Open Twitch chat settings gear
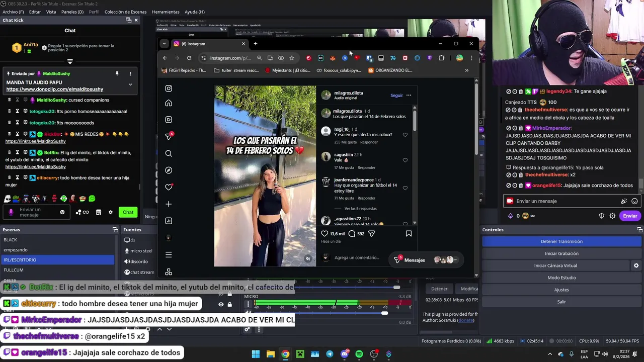This screenshot has width=644, height=362. coord(612,216)
